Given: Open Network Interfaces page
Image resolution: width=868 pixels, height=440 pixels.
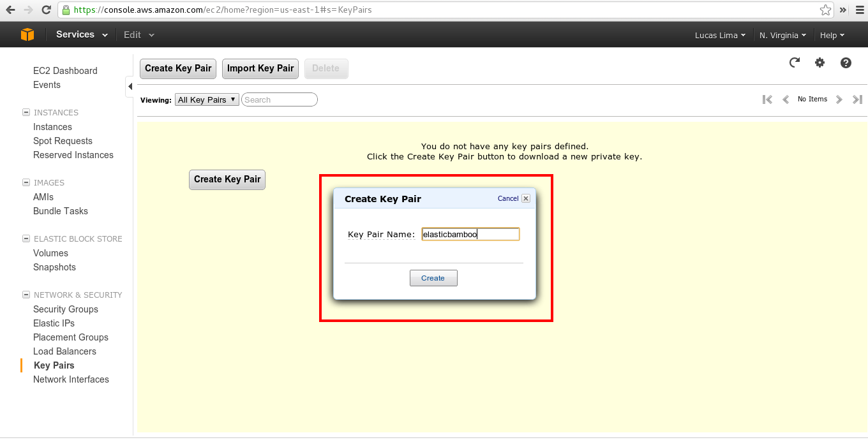Looking at the screenshot, I should [x=71, y=379].
